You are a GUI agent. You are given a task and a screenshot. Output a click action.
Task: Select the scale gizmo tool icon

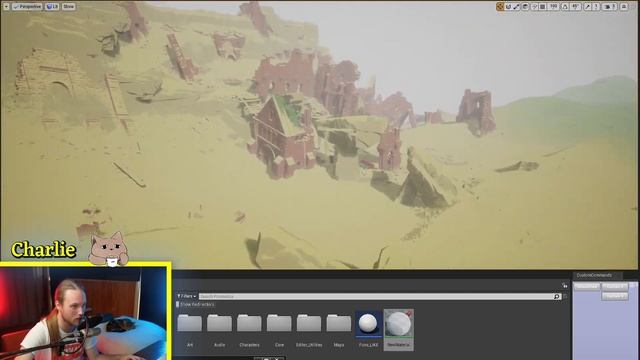click(516, 7)
